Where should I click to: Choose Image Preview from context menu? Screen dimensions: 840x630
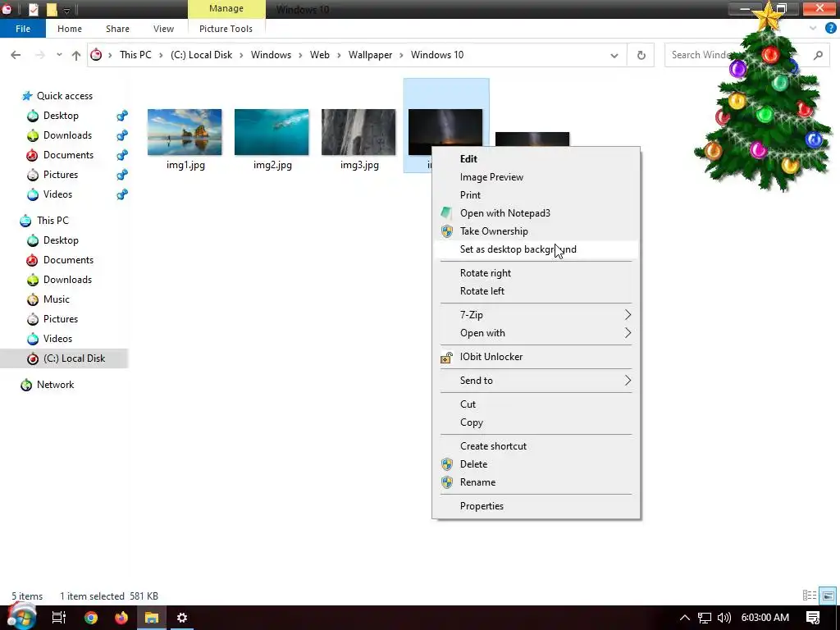536,177
